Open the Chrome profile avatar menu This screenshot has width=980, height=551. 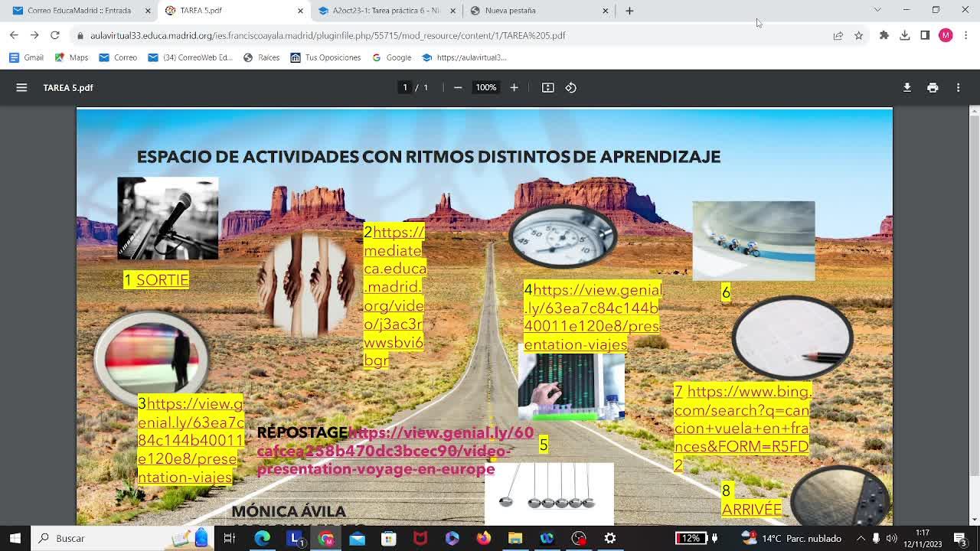coord(946,35)
